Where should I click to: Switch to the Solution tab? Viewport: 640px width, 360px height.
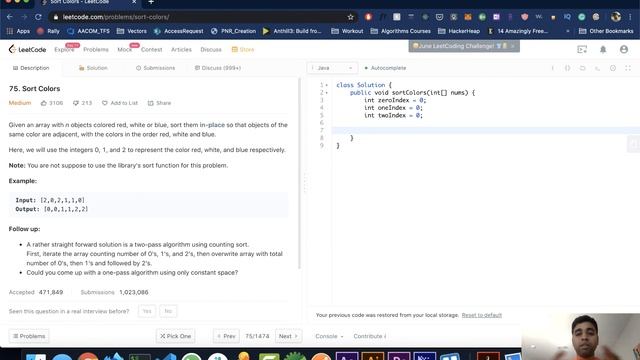coord(93,68)
